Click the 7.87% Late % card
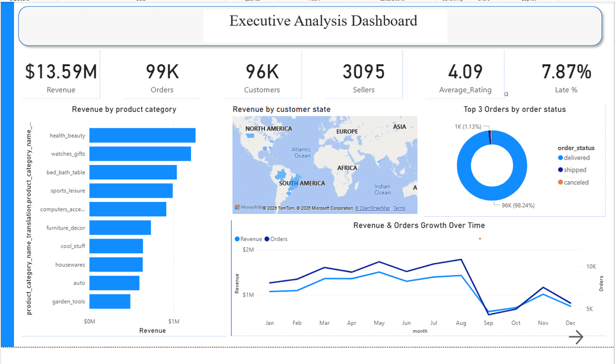Viewport: 615px width, 364px height. (x=566, y=74)
